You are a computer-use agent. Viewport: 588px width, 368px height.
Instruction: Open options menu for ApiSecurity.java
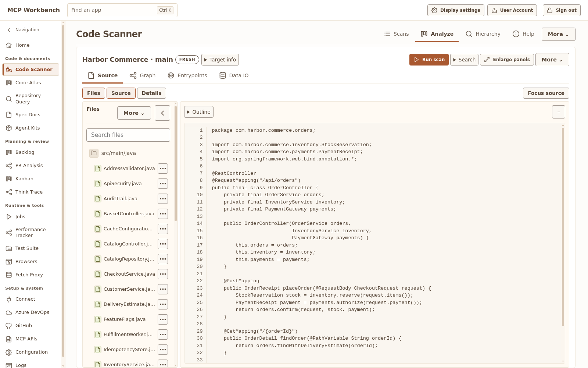[163, 184]
